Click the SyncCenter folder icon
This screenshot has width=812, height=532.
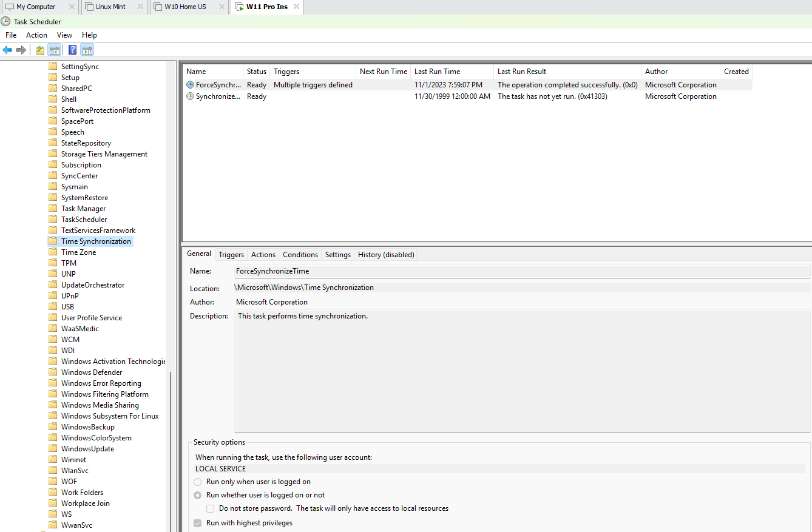point(53,176)
